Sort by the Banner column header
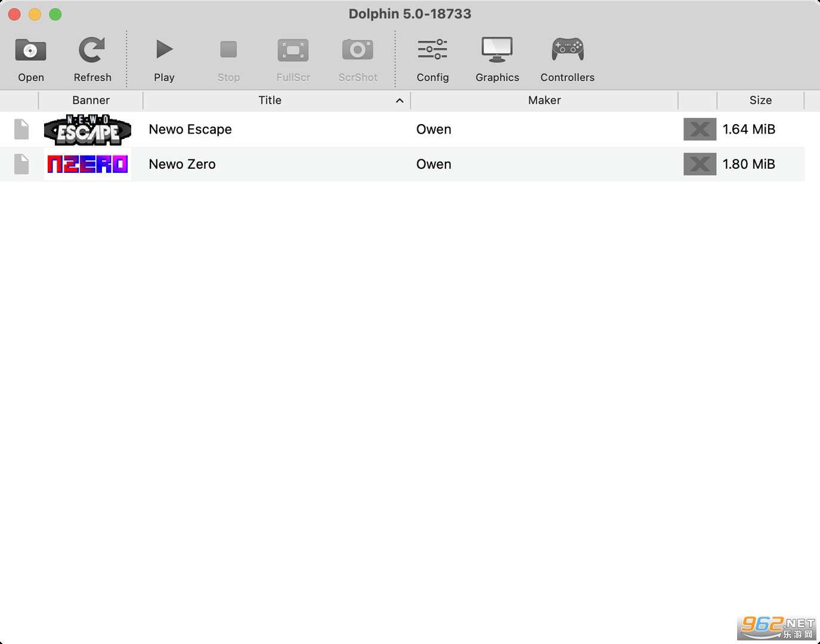The image size is (820, 644). coord(91,100)
